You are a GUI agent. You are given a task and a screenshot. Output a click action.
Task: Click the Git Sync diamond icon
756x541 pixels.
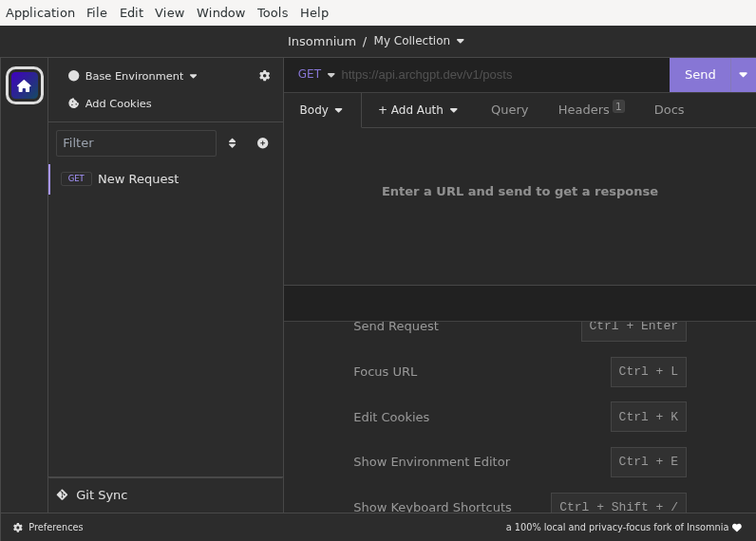click(x=62, y=494)
